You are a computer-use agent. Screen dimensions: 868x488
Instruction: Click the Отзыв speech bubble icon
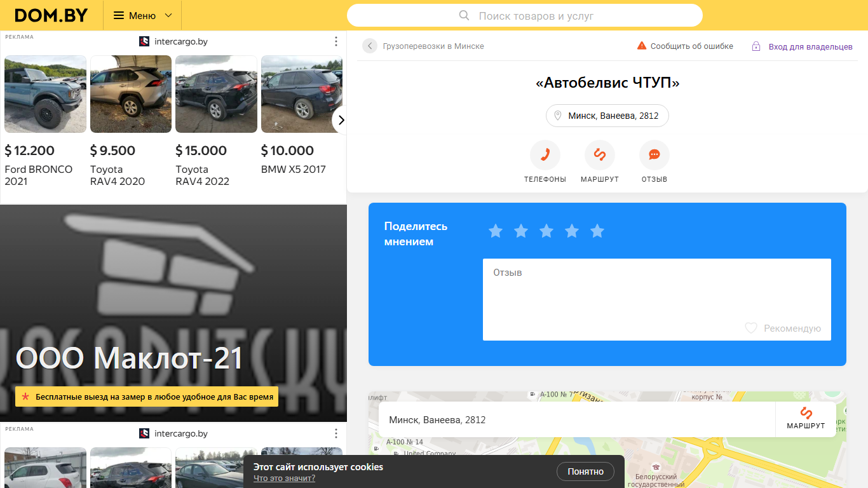pos(654,155)
